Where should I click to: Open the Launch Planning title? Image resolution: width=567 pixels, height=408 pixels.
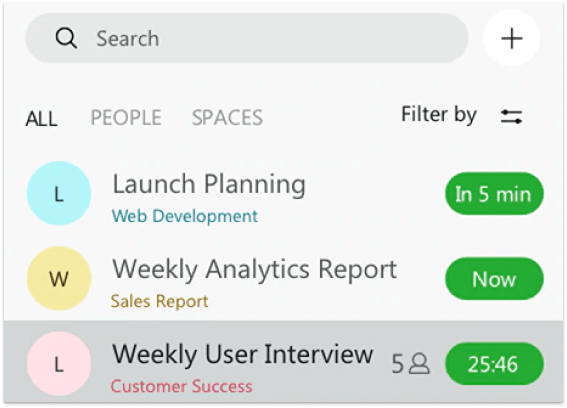(x=209, y=184)
